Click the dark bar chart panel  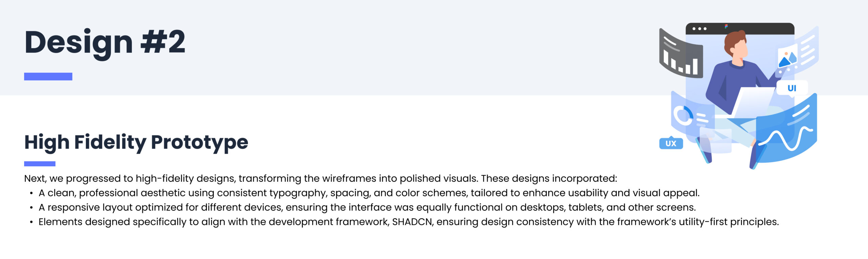pos(680,56)
